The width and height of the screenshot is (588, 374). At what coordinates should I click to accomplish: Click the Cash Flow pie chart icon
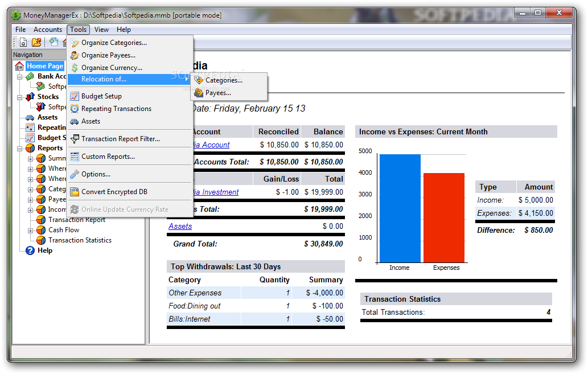[41, 230]
